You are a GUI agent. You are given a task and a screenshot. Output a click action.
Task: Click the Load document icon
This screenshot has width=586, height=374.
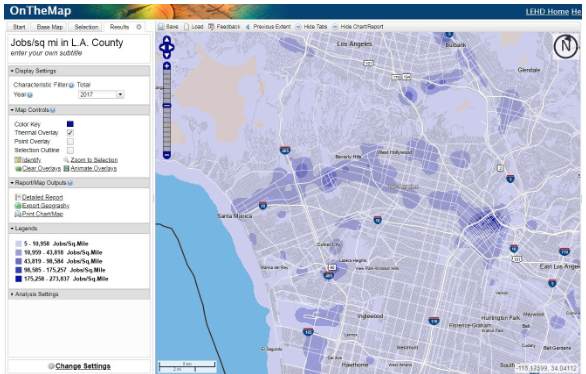[186, 27]
